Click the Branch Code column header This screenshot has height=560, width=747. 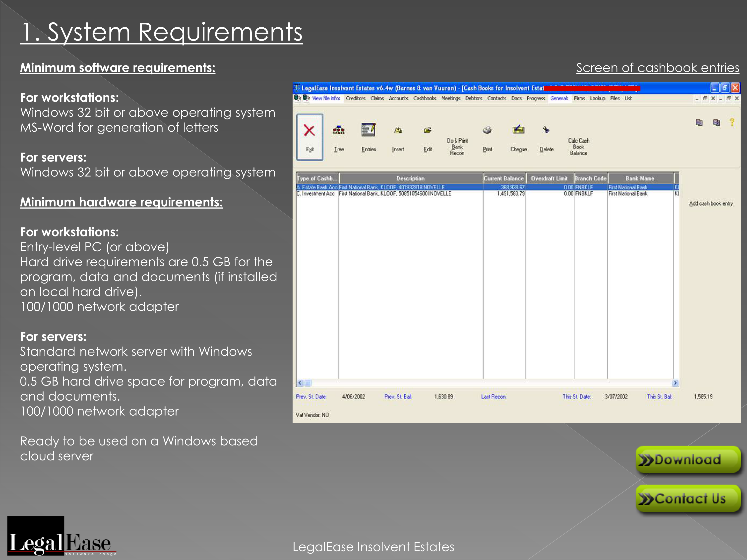click(x=590, y=178)
